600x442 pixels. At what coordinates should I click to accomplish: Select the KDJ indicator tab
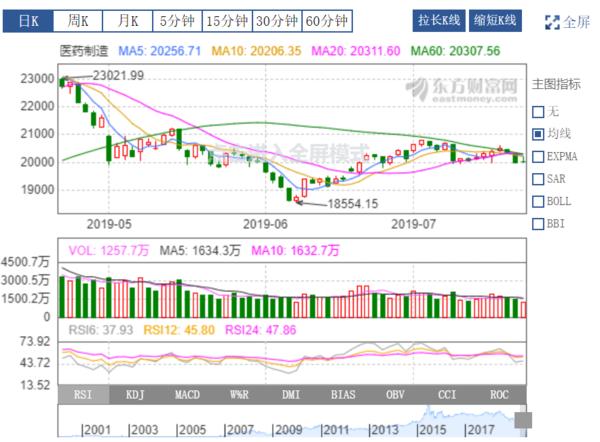point(135,395)
